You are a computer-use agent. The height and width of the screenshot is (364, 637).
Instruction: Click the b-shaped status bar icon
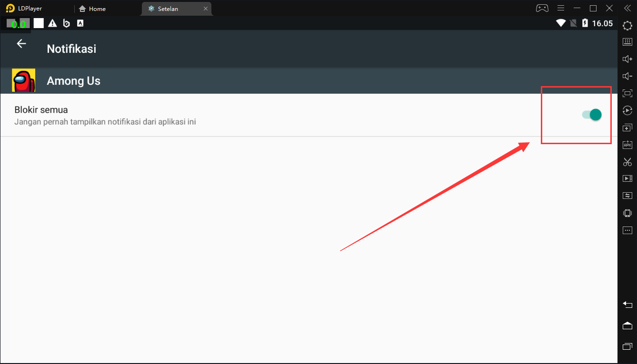click(67, 23)
